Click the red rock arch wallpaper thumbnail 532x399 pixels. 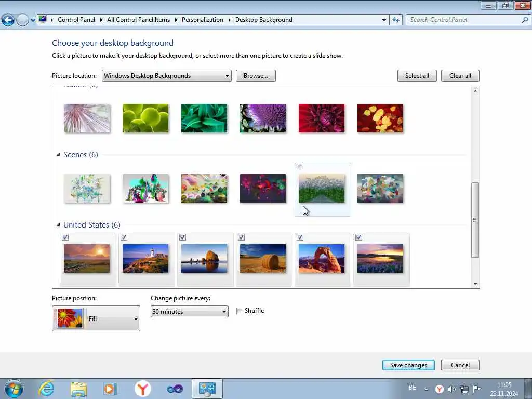pyautogui.click(x=322, y=259)
